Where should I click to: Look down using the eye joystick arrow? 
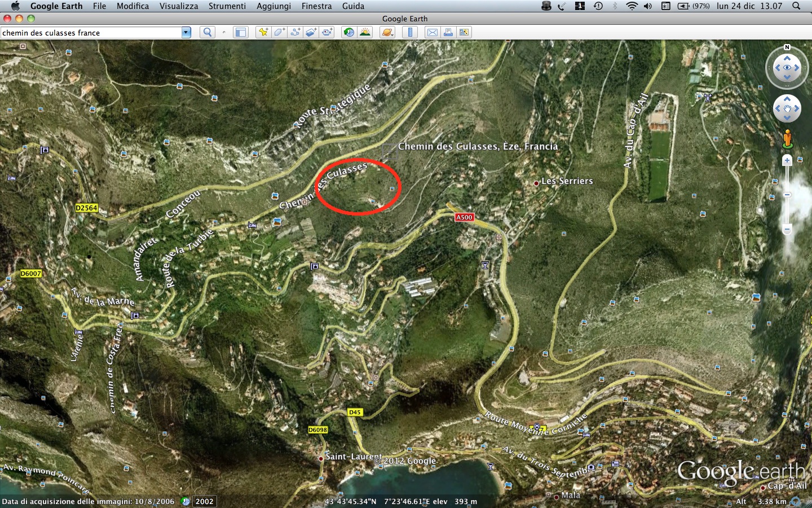[787, 77]
